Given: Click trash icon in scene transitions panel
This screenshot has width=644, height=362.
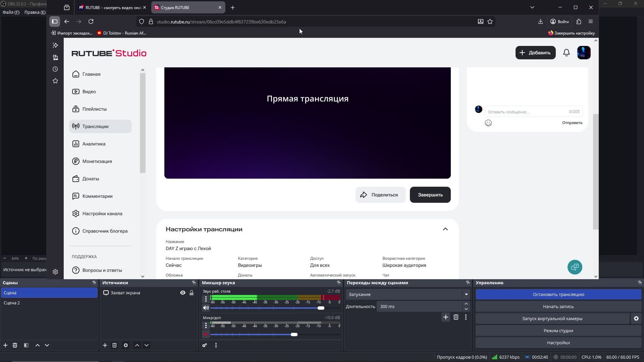Looking at the screenshot, I should [x=456, y=317].
